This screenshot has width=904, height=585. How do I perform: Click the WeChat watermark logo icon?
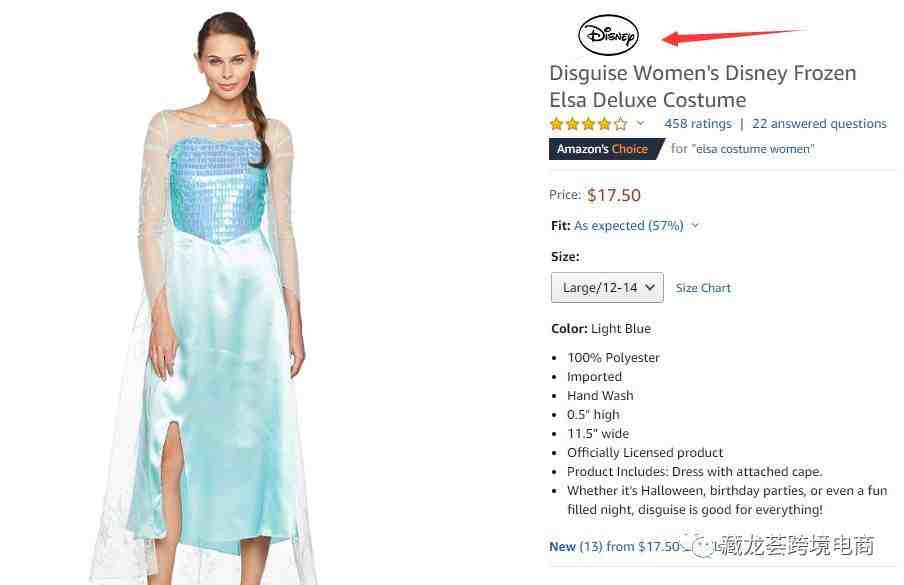tap(701, 546)
